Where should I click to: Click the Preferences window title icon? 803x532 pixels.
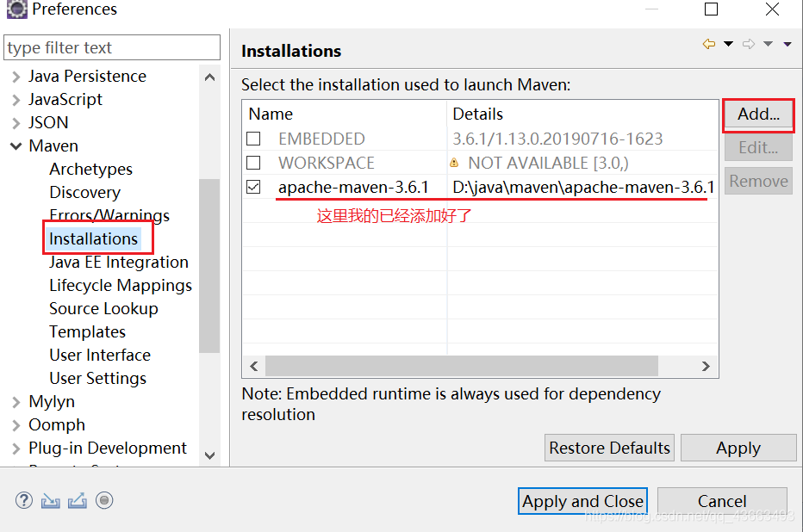coord(16,9)
